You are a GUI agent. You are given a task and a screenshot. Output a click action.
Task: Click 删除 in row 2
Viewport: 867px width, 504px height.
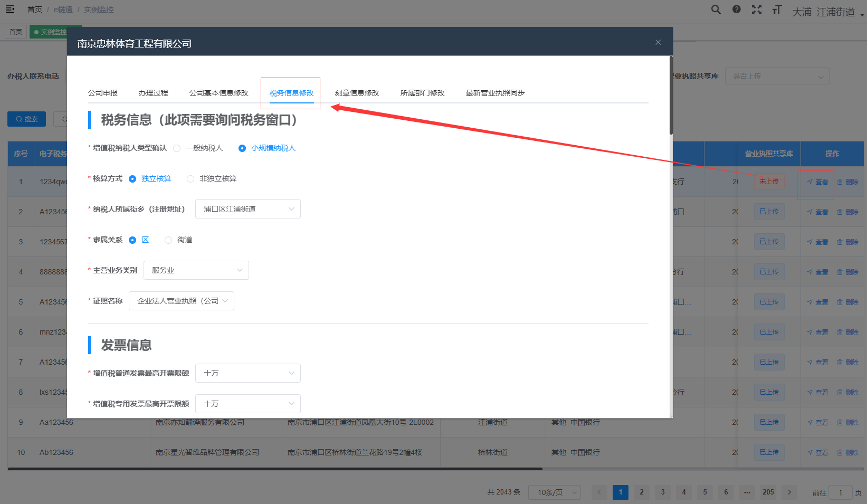click(x=847, y=212)
